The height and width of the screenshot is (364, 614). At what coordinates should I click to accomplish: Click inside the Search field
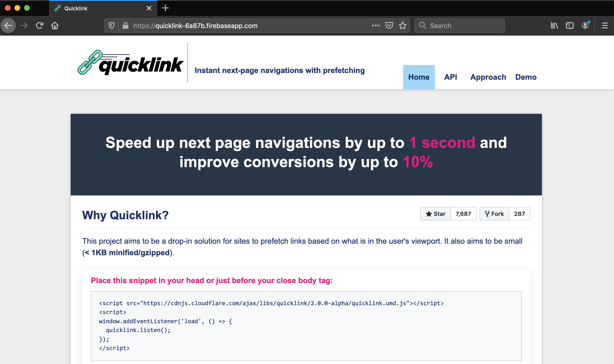459,25
